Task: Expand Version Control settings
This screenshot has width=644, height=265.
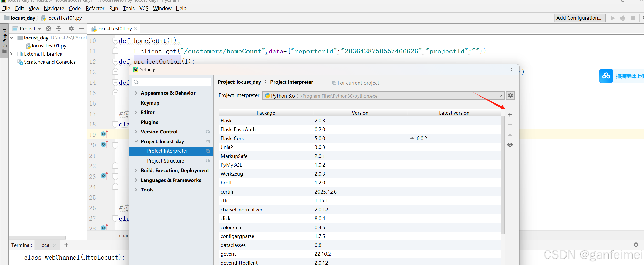Action: pos(136,132)
